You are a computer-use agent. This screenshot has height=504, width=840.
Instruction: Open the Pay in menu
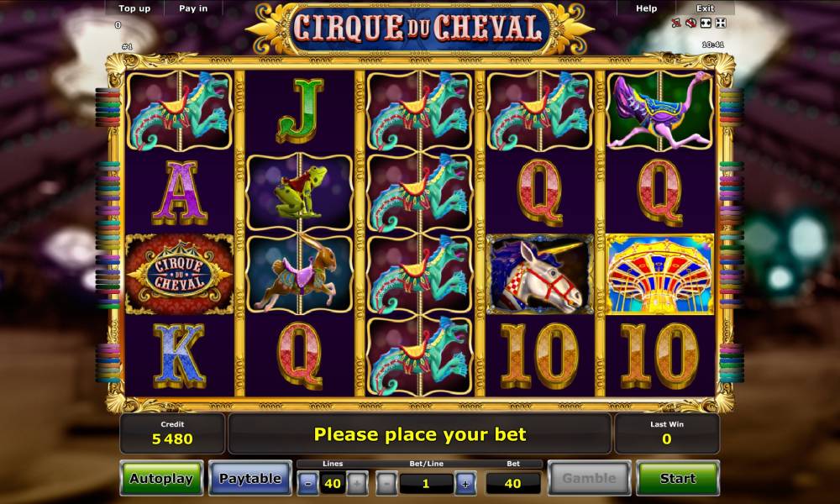coord(193,8)
